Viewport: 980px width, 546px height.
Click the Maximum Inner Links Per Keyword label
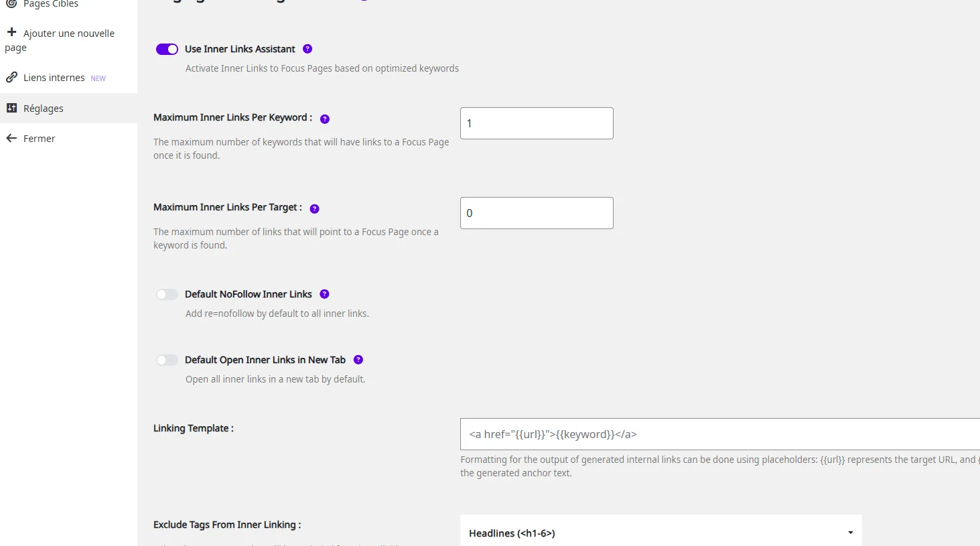click(232, 117)
